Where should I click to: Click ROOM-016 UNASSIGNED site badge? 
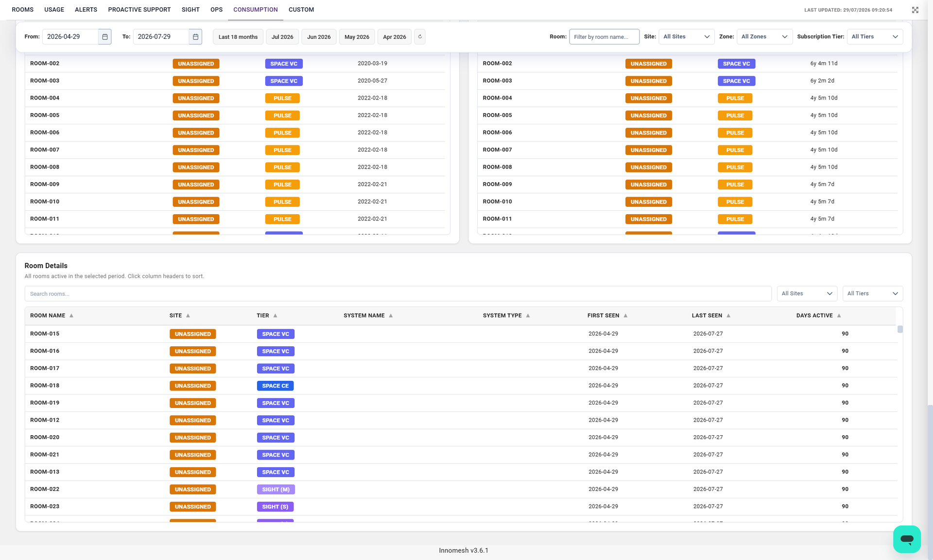point(193,352)
